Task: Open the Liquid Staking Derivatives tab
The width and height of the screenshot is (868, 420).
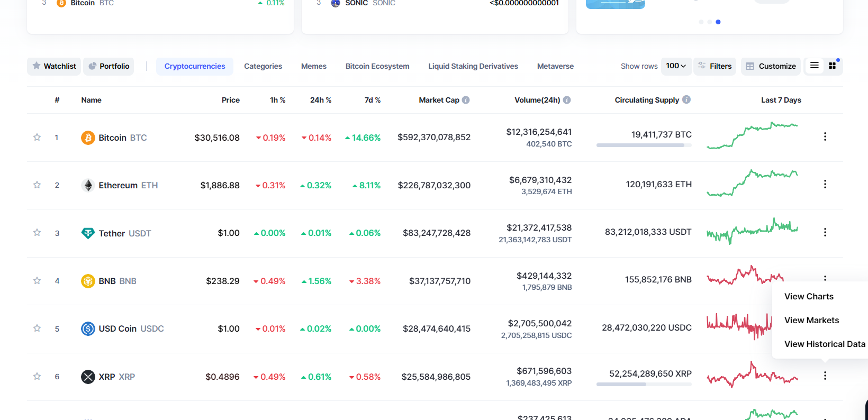Action: pos(473,66)
